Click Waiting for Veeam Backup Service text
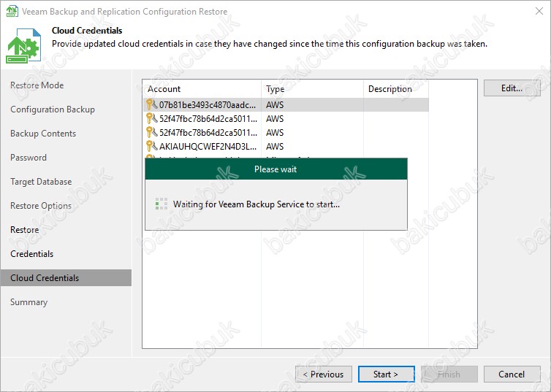551x392 pixels. (256, 204)
